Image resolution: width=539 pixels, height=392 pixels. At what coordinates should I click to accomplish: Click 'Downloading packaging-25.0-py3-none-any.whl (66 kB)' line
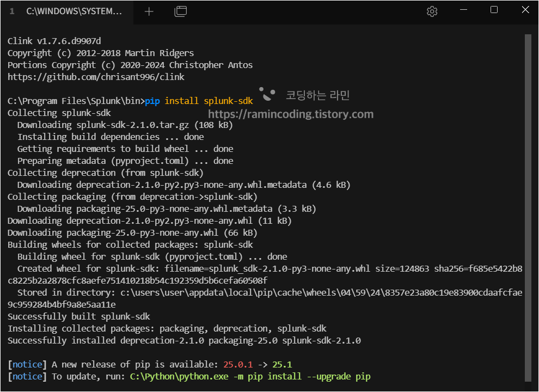point(132,233)
